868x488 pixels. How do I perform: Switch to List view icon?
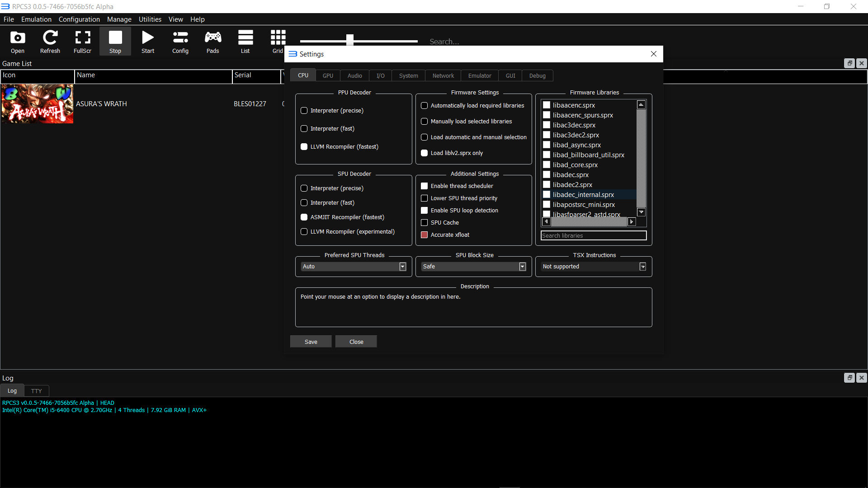(x=245, y=42)
